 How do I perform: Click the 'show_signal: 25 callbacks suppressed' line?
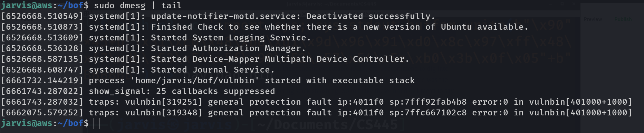pos(182,91)
